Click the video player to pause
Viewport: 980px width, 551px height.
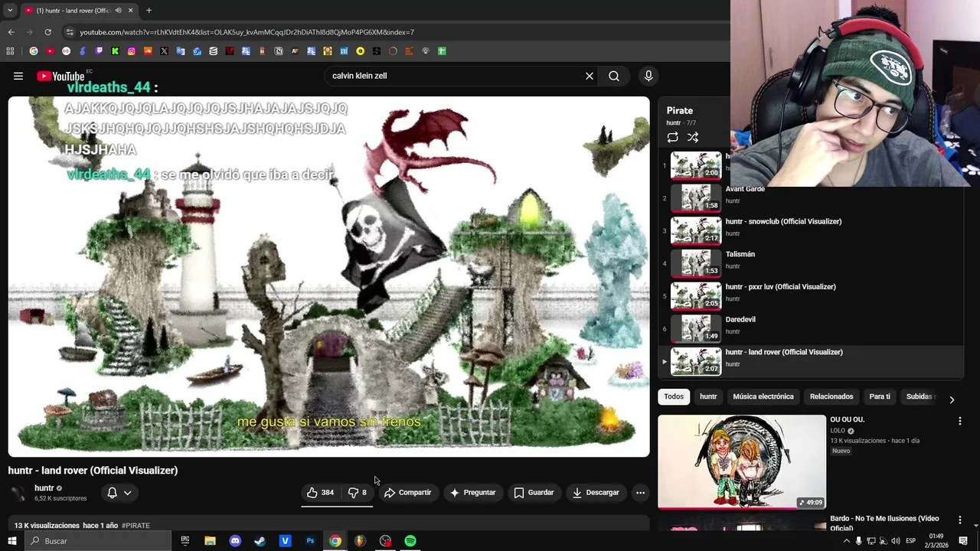click(328, 276)
